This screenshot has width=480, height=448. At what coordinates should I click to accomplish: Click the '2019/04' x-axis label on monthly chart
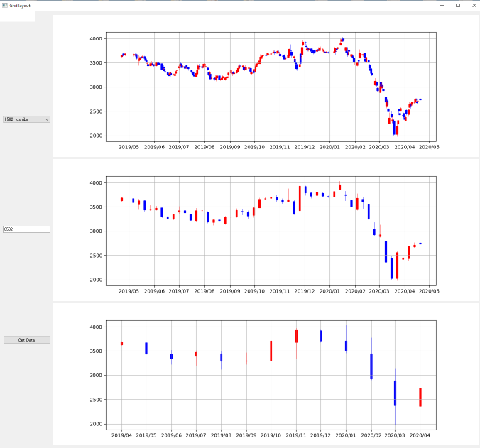(x=121, y=435)
